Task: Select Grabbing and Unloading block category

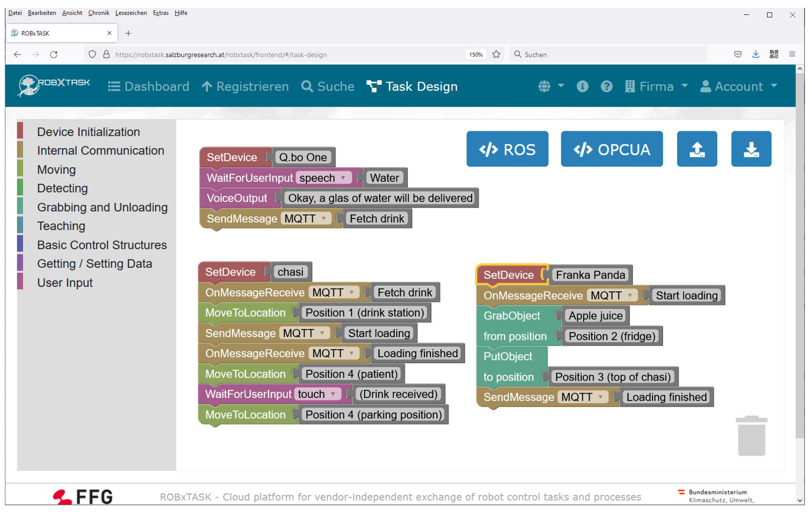Action: [102, 207]
